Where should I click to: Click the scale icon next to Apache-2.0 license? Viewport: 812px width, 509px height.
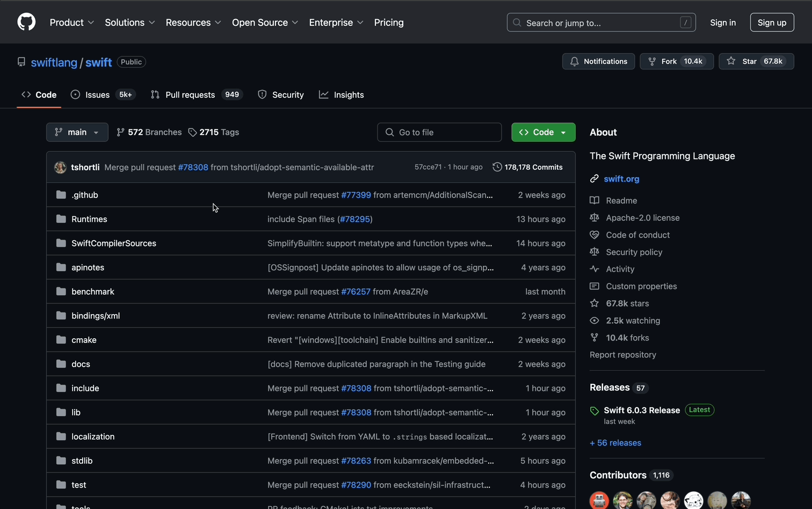(x=595, y=217)
